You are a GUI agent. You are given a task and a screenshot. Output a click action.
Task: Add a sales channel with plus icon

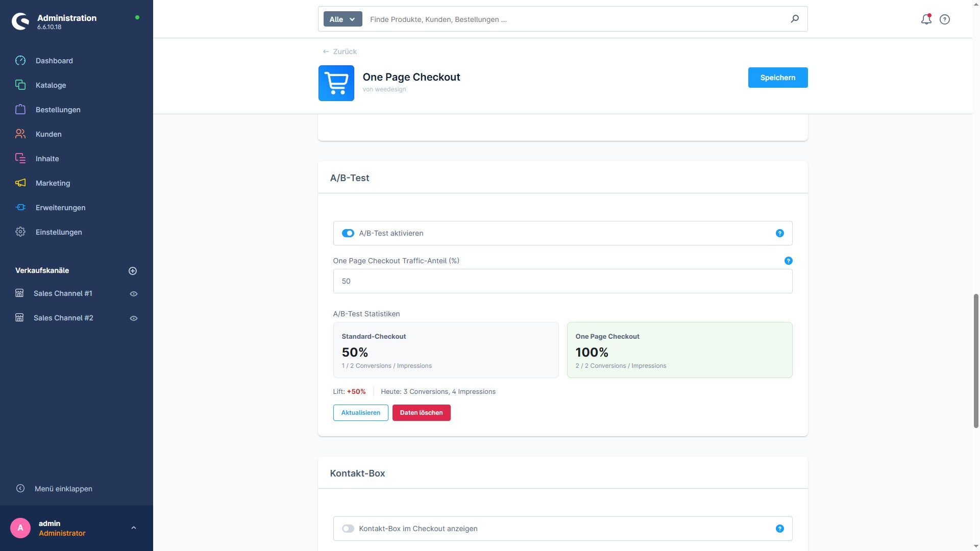pos(133,271)
